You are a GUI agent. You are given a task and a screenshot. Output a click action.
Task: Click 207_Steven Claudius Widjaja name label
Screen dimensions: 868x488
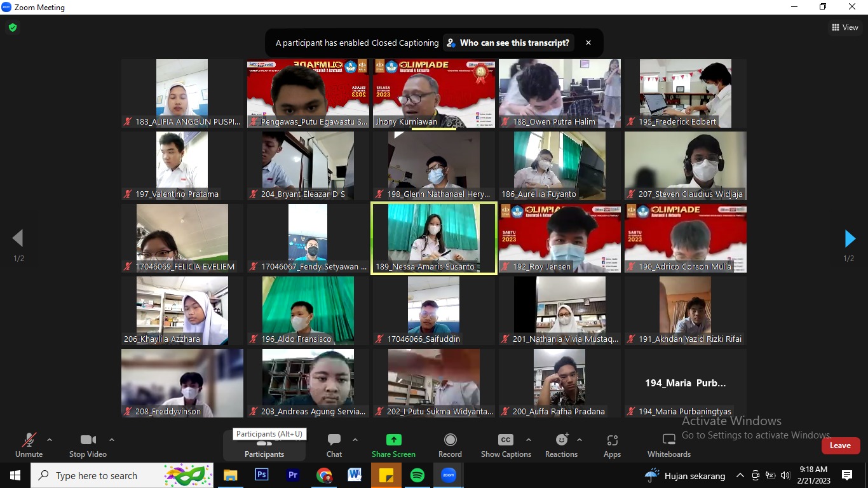(685, 194)
